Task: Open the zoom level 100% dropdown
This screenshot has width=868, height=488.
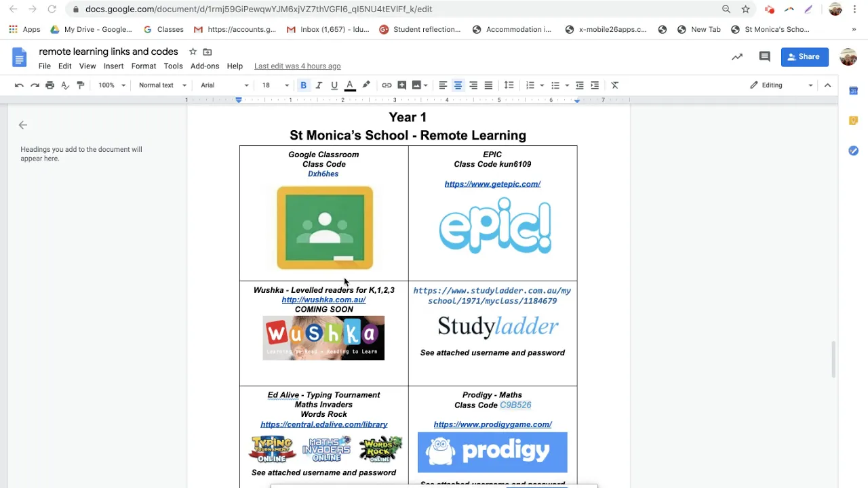Action: [112, 85]
